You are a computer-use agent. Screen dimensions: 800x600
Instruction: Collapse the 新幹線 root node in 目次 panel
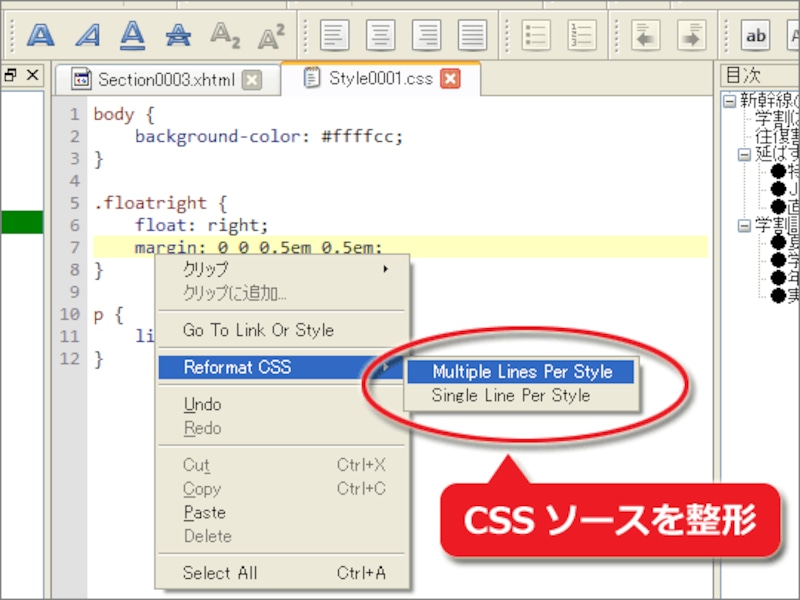[x=729, y=102]
